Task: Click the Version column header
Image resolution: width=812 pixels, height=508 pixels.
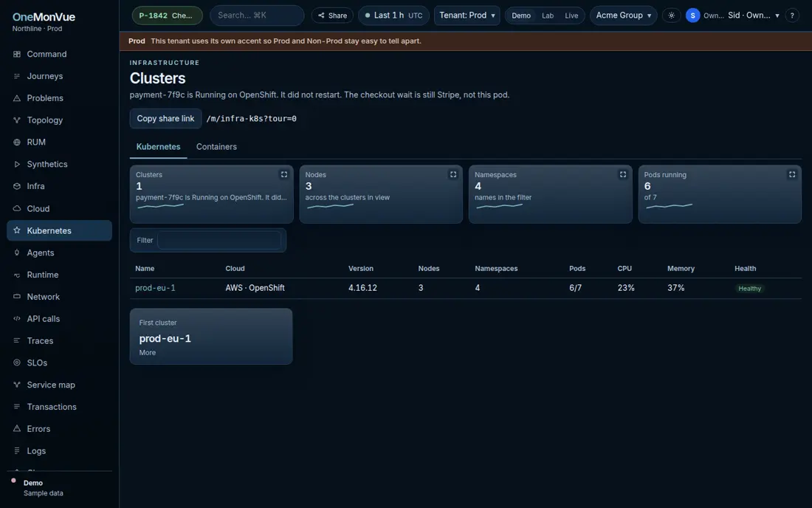Action: point(361,268)
